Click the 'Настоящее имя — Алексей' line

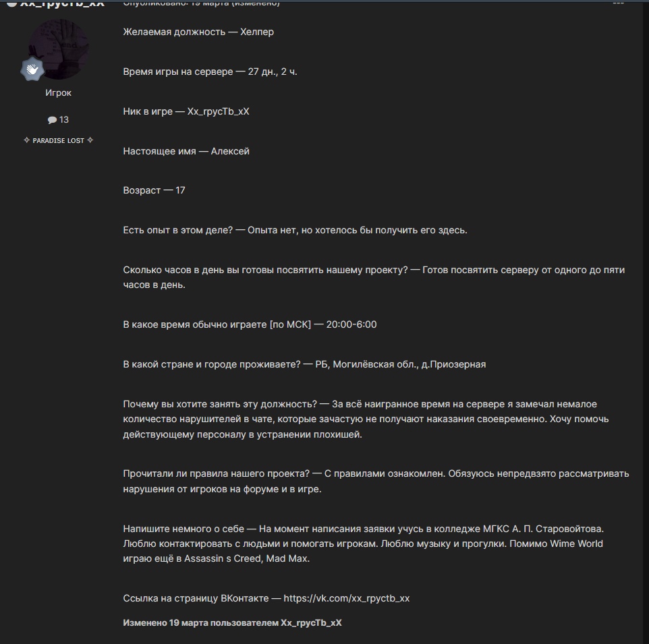pyautogui.click(x=186, y=151)
